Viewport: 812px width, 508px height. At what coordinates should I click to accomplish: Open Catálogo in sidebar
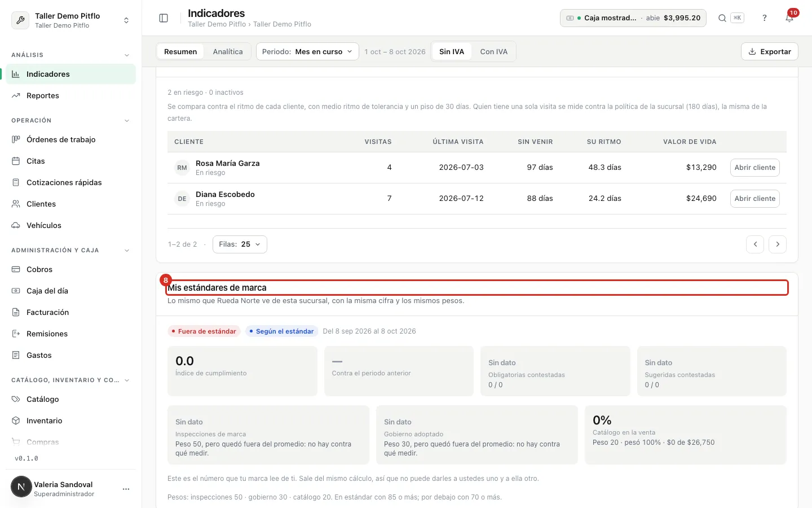(x=70, y=399)
